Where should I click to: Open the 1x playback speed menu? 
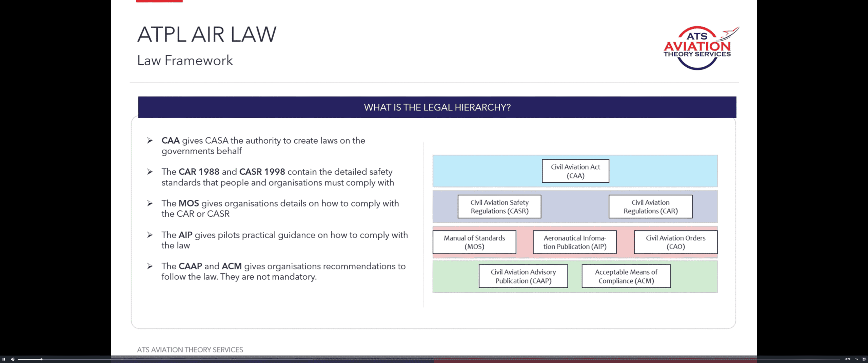coord(856,359)
